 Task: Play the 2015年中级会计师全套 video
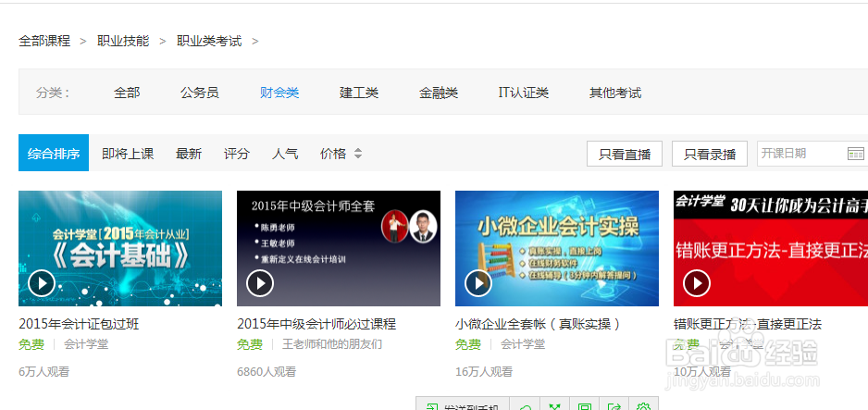[x=260, y=283]
